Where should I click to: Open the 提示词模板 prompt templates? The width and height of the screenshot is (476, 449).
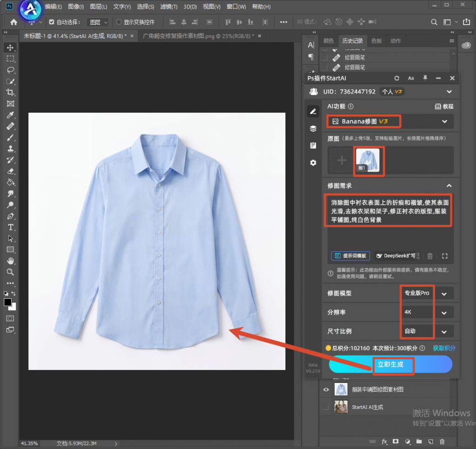(x=350, y=256)
